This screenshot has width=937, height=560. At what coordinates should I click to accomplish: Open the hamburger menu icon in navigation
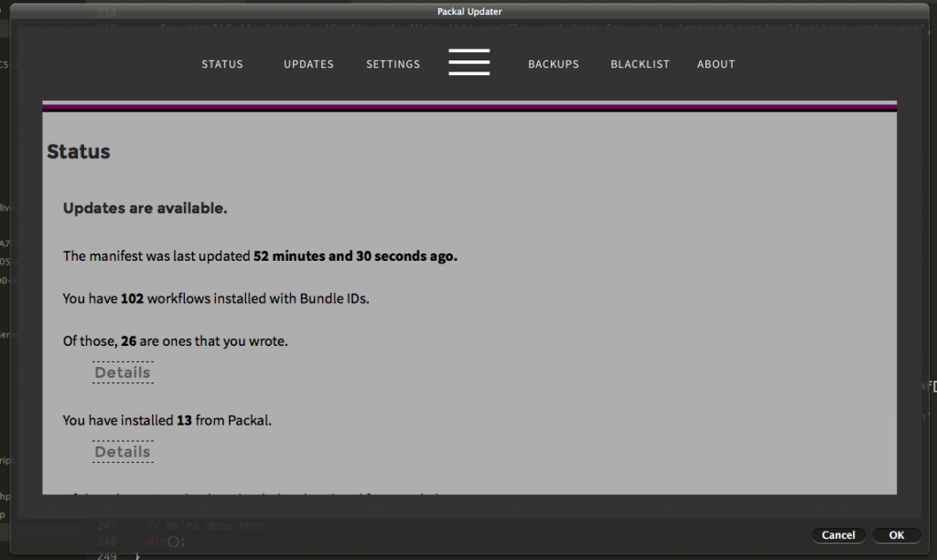tap(468, 62)
